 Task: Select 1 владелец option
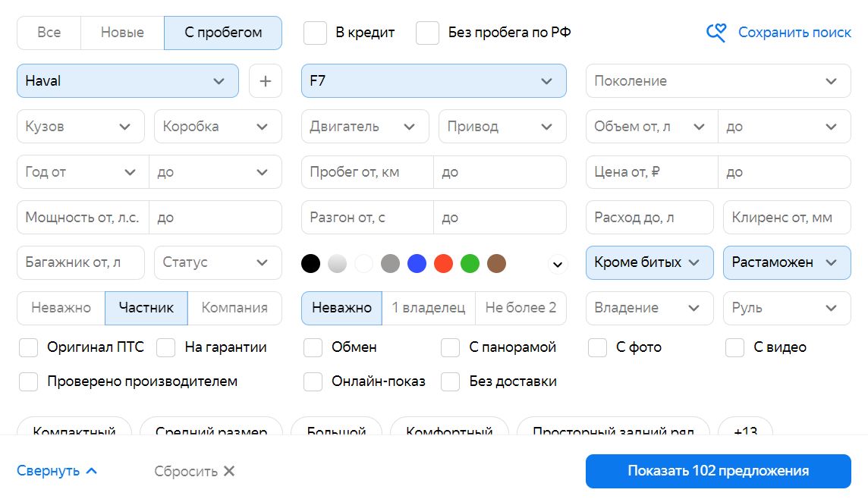pyautogui.click(x=429, y=308)
